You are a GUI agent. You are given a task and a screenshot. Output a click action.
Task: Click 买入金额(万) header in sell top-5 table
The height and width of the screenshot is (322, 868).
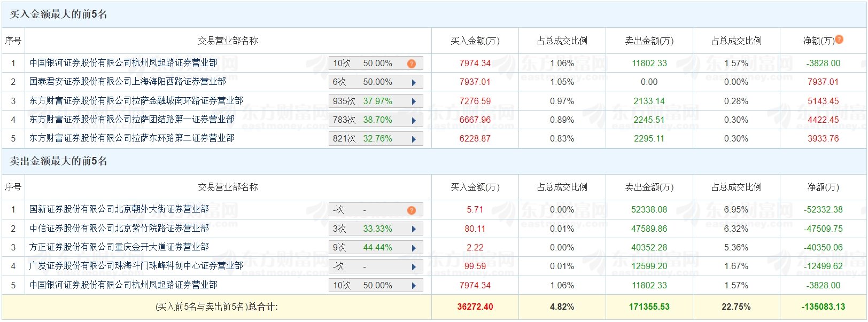[x=475, y=187]
